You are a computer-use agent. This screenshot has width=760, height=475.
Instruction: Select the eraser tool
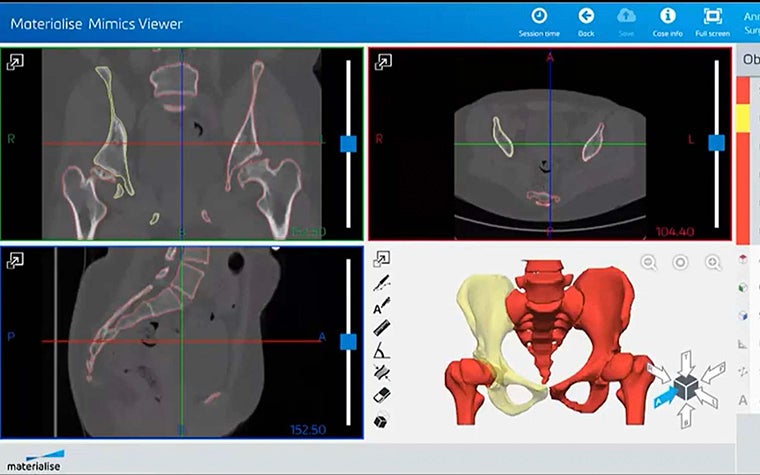381,395
